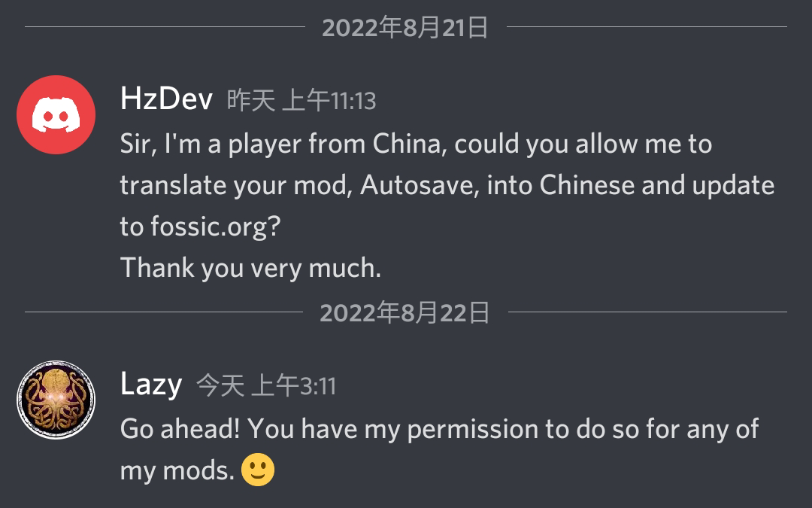Click the 2022年8月21日 date divider
Viewport: 812px width, 508px height.
(406, 29)
